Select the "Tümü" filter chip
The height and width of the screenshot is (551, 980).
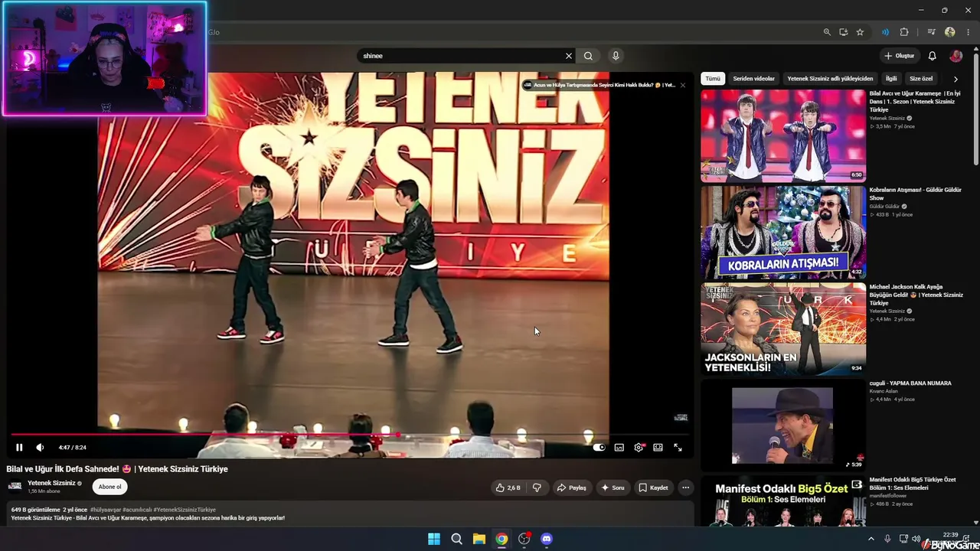(x=713, y=79)
